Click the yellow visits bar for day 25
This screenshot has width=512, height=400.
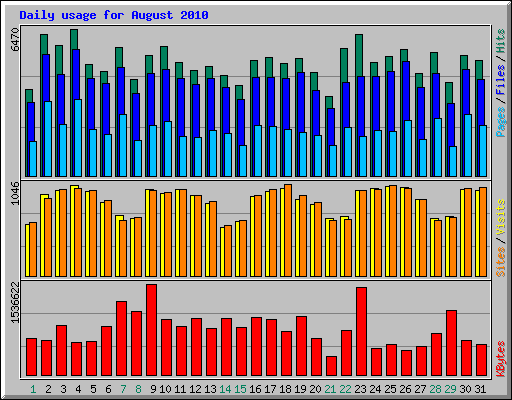pyautogui.click(x=387, y=231)
